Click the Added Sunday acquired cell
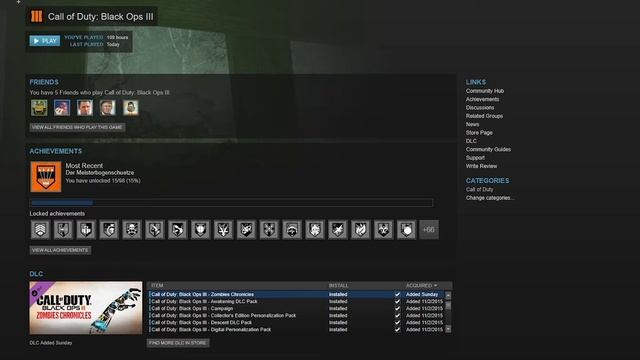 (x=422, y=294)
